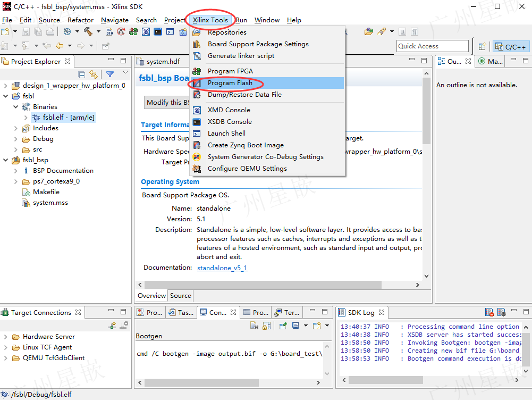The height and width of the screenshot is (400, 532).
Task: Switch to the Source tab
Action: tap(181, 296)
